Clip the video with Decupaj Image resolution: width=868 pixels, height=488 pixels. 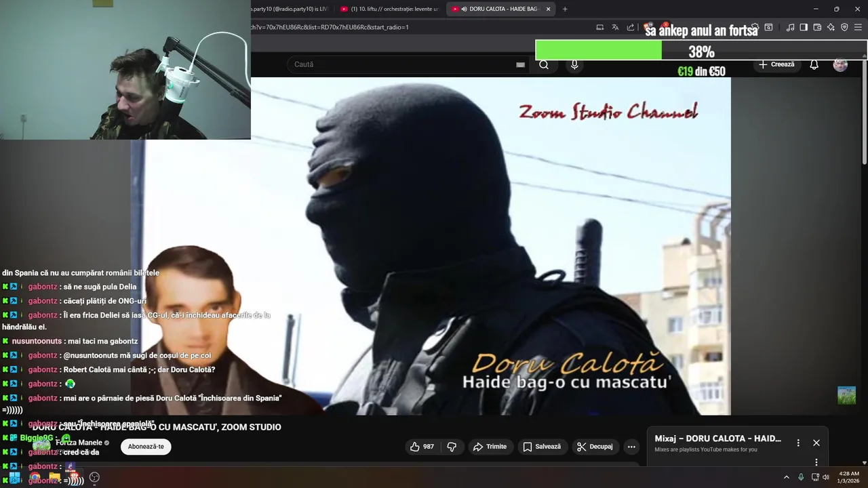tap(595, 447)
